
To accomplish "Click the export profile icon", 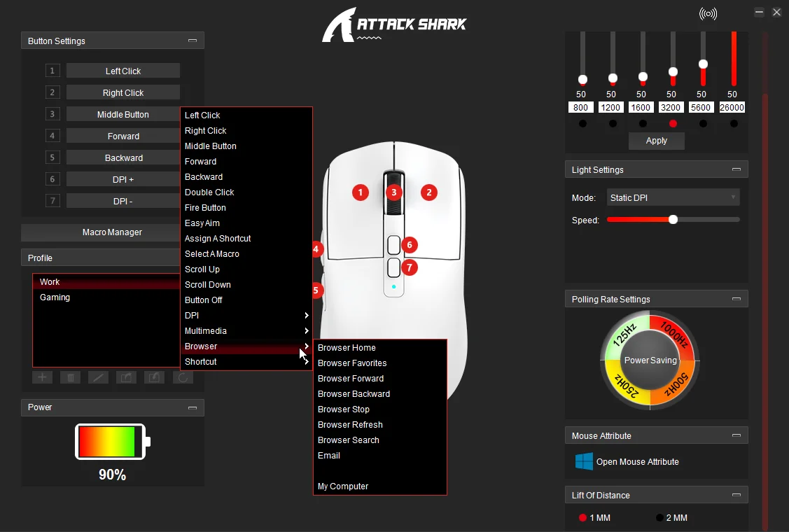I will pyautogui.click(x=126, y=377).
